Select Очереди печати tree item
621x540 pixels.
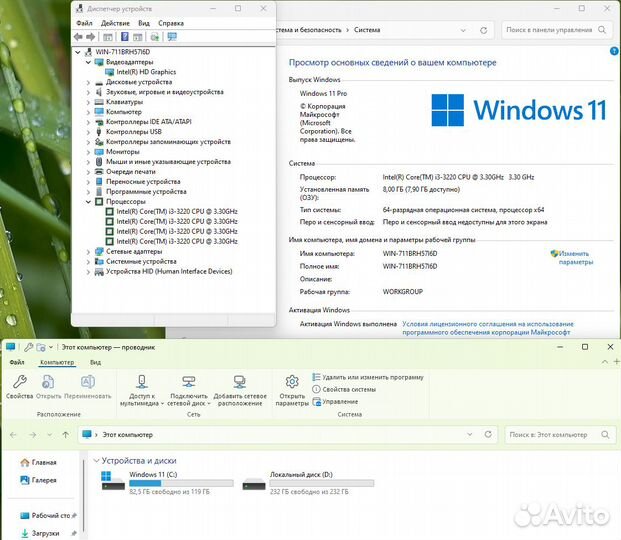point(130,172)
